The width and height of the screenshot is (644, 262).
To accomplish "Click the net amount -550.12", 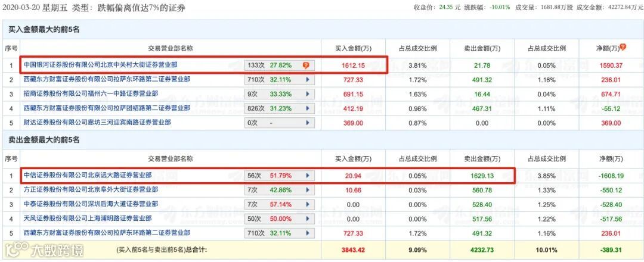I will pos(611,190).
